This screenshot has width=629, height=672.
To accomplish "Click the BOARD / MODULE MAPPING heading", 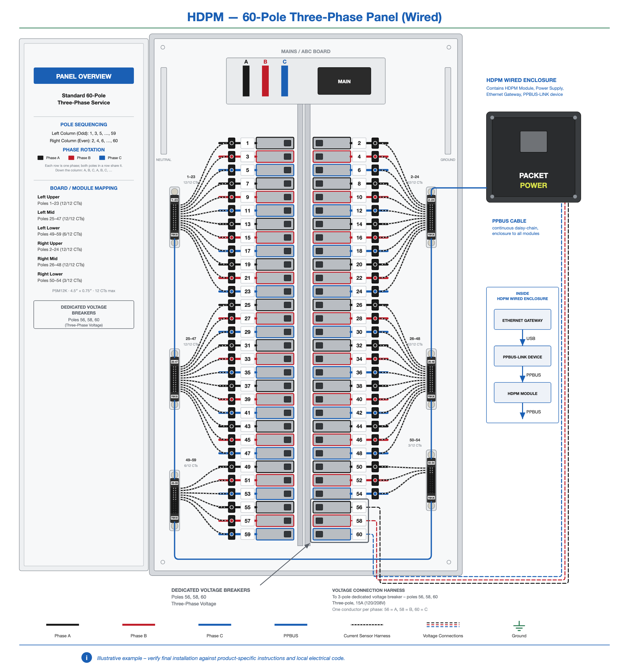I will click(84, 188).
